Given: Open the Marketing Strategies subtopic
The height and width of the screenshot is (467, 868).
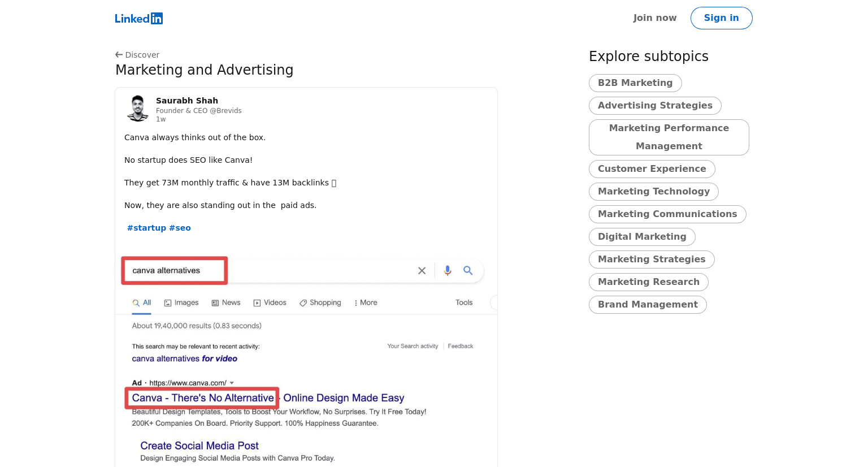Looking at the screenshot, I should (x=652, y=260).
